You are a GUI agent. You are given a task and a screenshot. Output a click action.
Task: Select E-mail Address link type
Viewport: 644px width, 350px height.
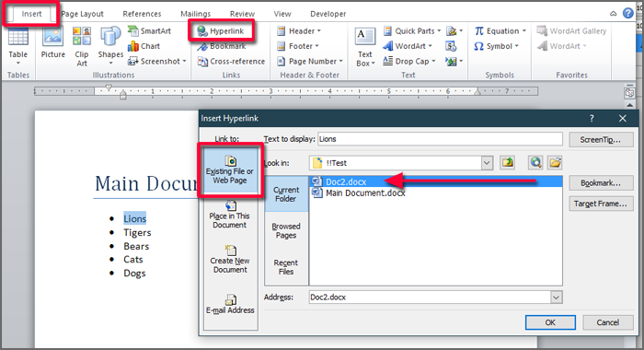[230, 304]
